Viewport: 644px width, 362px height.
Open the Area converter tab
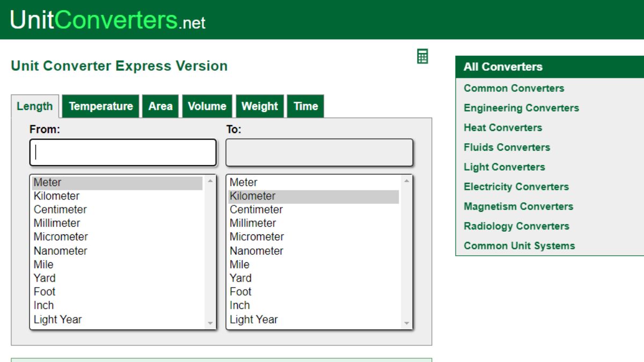tap(160, 106)
